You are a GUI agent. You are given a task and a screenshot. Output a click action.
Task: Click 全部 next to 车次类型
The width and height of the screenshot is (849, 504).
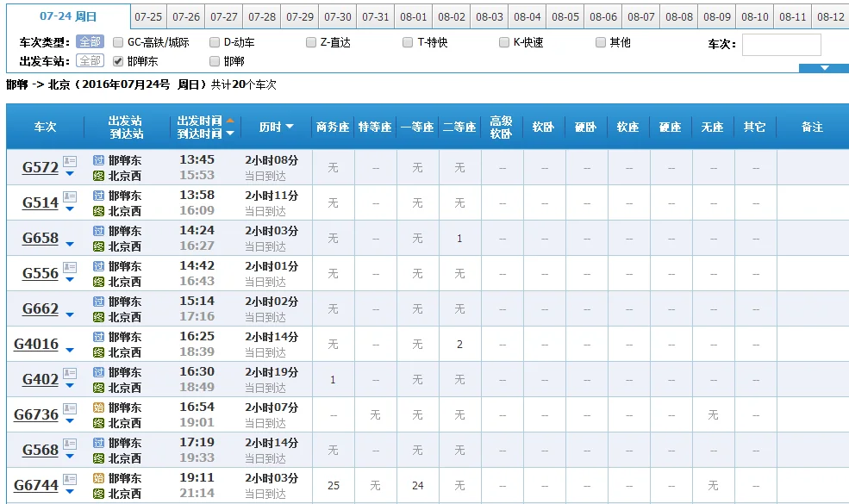click(x=90, y=41)
